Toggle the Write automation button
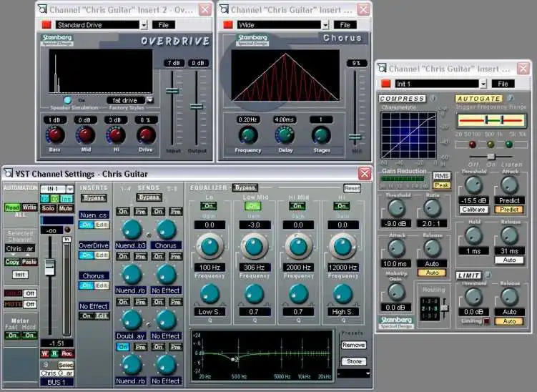Screen dimensions: 537x392 pos(29,207)
